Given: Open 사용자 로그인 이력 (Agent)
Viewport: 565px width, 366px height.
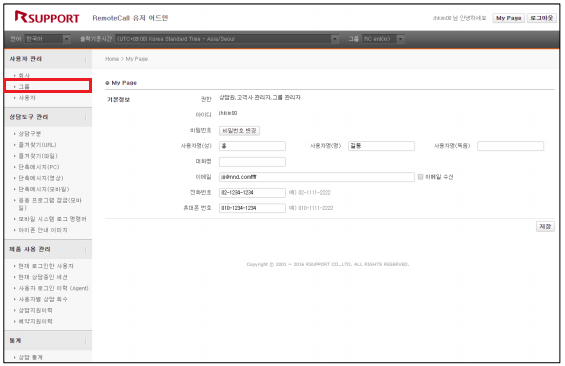Looking at the screenshot, I should (53, 289).
